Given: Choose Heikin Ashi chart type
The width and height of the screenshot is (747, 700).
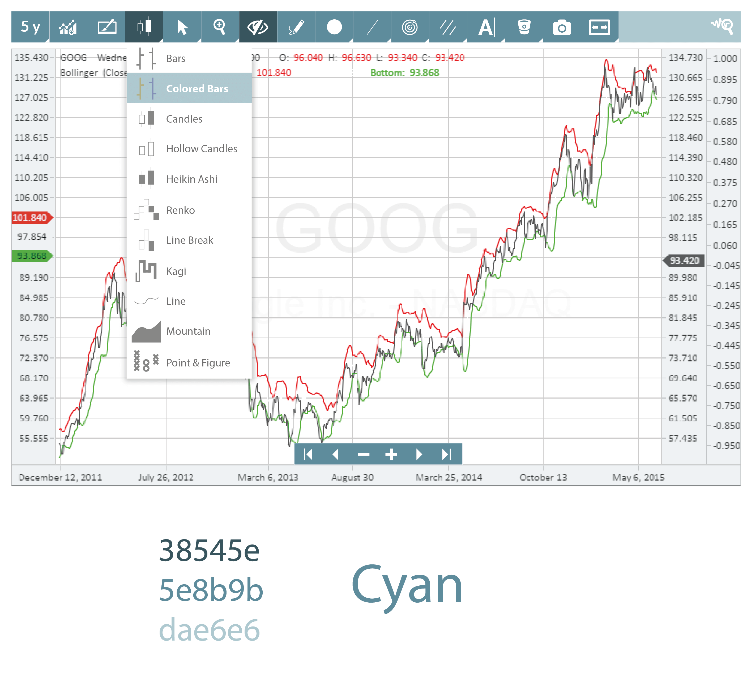Looking at the screenshot, I should click(x=191, y=179).
